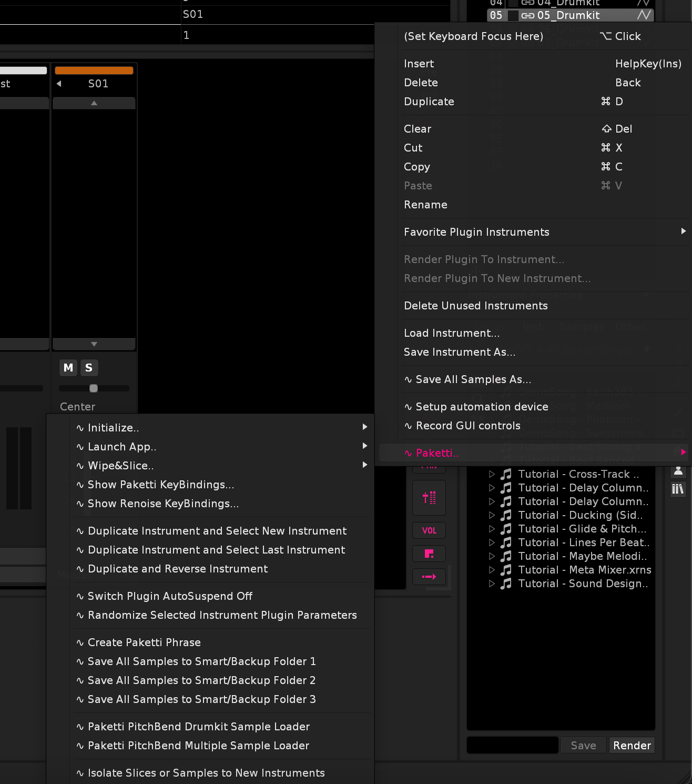Click the pink block icon under VOL

click(429, 554)
